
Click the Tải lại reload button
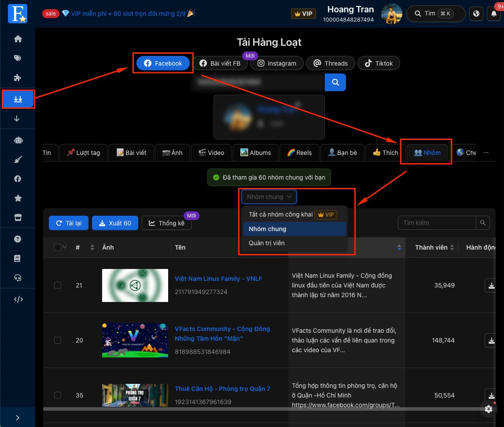click(x=69, y=223)
